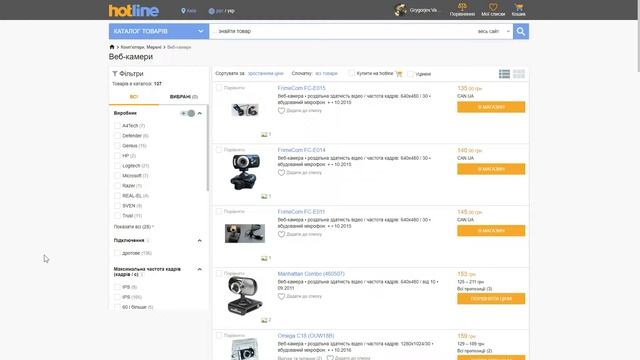The height and width of the screenshot is (360, 640).
Task: Open photo gallery icon for Manhattan Combo
Action: (x=264, y=320)
